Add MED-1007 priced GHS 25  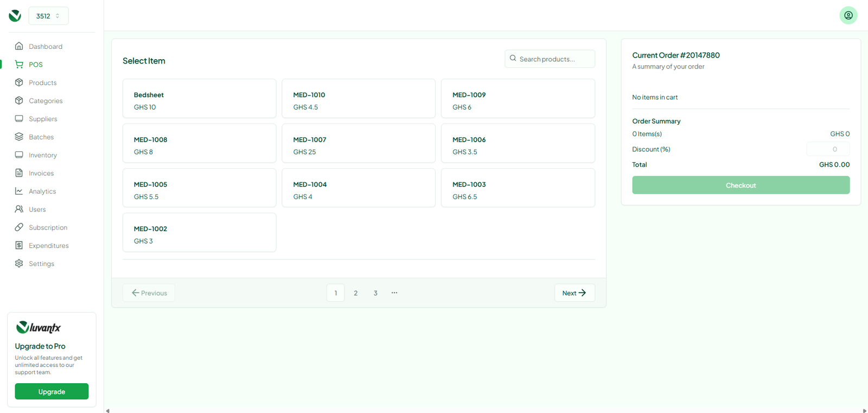[359, 143]
